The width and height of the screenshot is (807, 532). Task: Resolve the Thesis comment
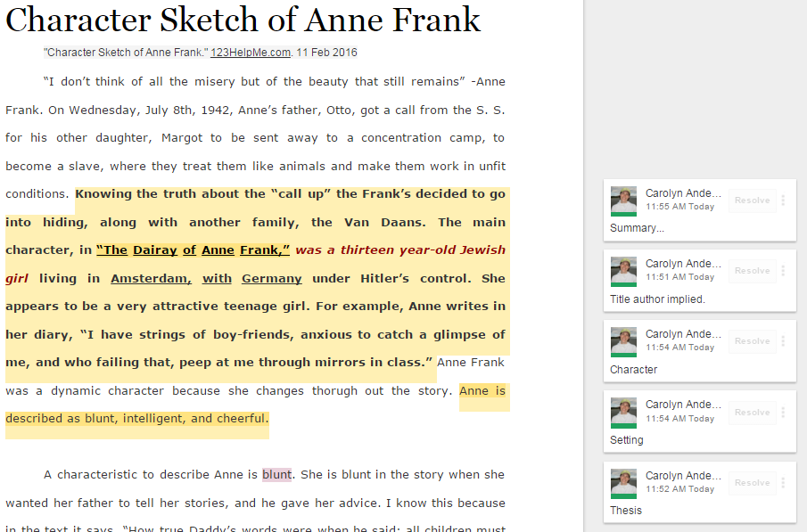click(751, 482)
